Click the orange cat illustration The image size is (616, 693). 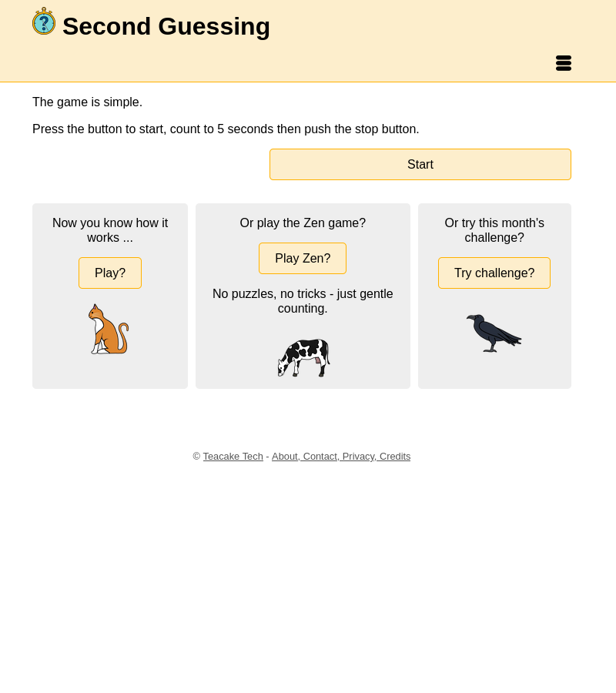click(x=109, y=330)
